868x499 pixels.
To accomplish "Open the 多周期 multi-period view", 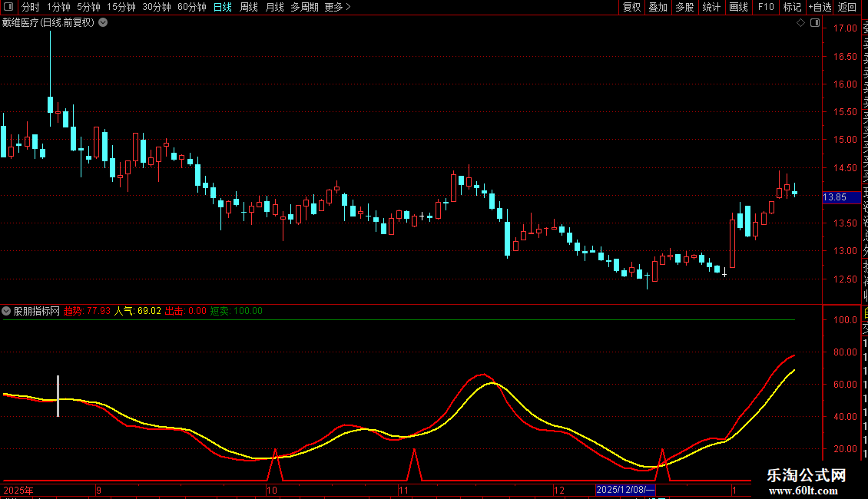I will coord(304,7).
